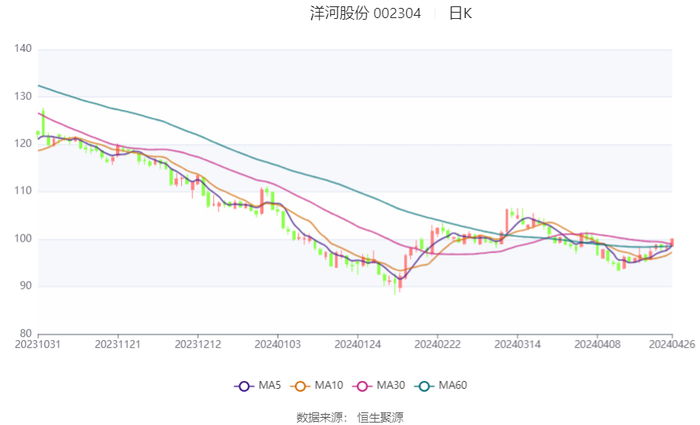This screenshot has height=425, width=700.
Task: Hide the MA10 series via its legend text
Action: (x=329, y=386)
